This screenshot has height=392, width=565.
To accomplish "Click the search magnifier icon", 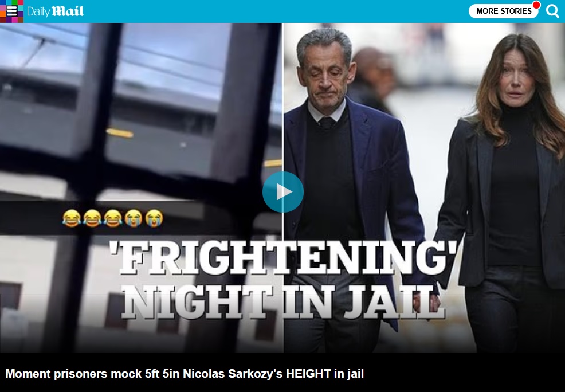I will (552, 11).
